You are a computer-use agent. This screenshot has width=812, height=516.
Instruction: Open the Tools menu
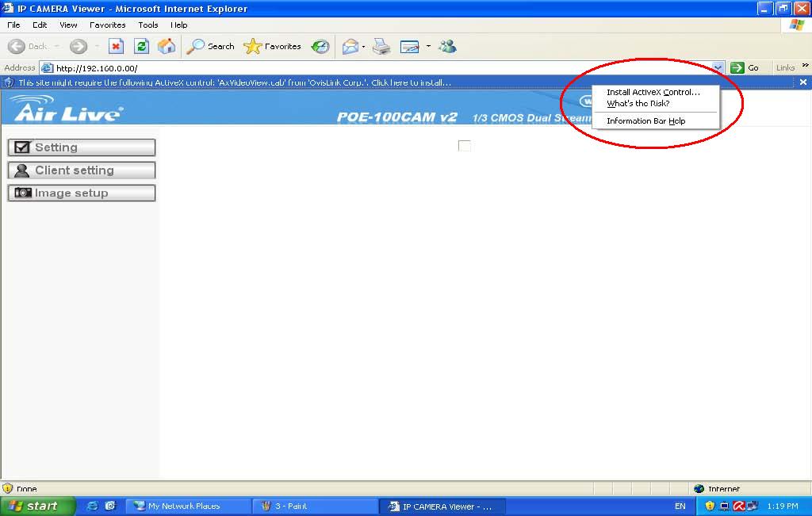coord(148,25)
